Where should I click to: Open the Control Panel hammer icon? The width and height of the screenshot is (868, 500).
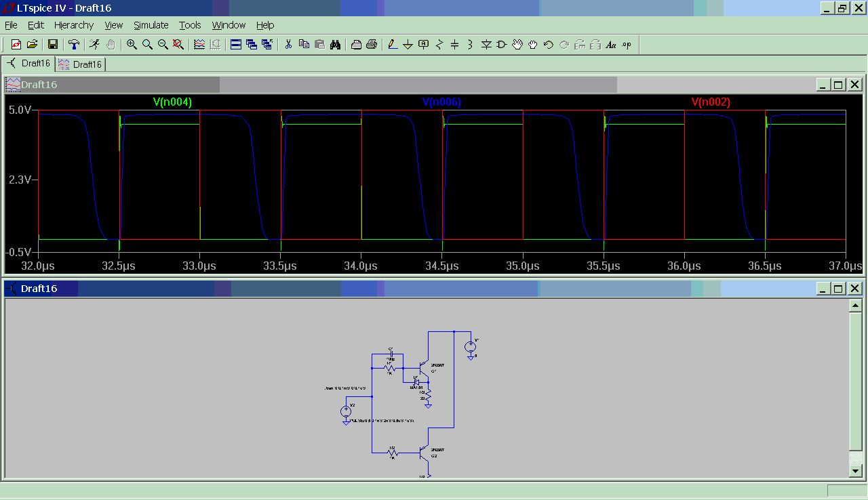[x=74, y=45]
